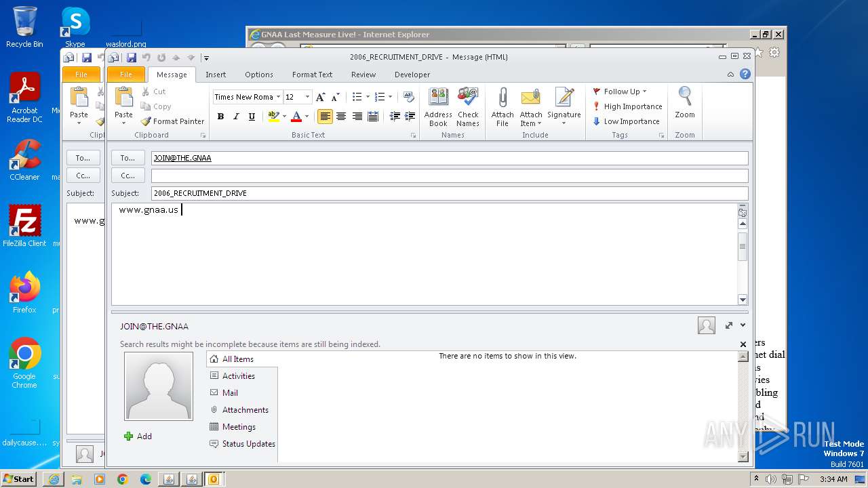This screenshot has height=488, width=868.
Task: Switch to the Developer ribbon tab
Action: (x=412, y=75)
